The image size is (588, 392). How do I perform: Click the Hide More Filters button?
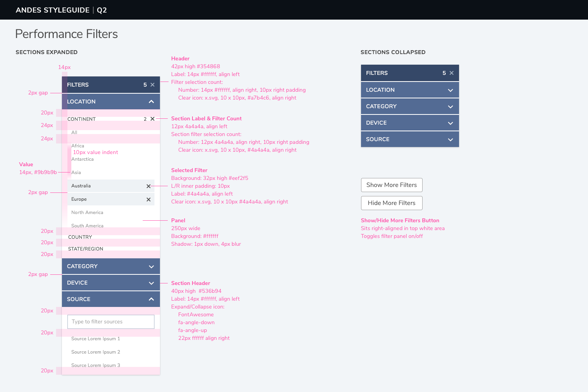point(392,203)
